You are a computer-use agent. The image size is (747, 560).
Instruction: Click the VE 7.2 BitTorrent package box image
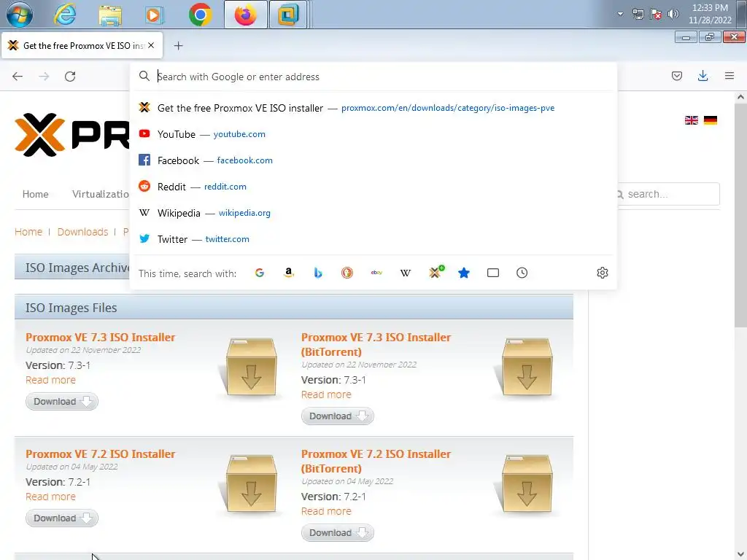527,484
